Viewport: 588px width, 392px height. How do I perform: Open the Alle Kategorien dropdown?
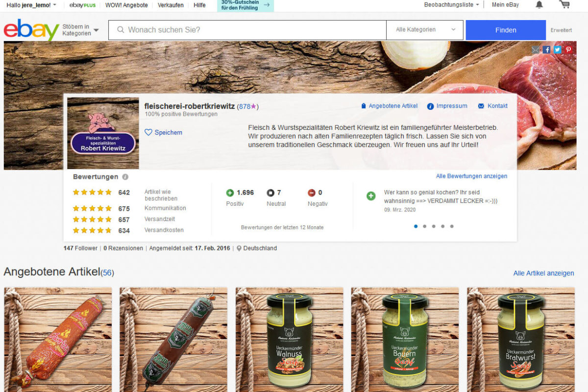tap(426, 30)
